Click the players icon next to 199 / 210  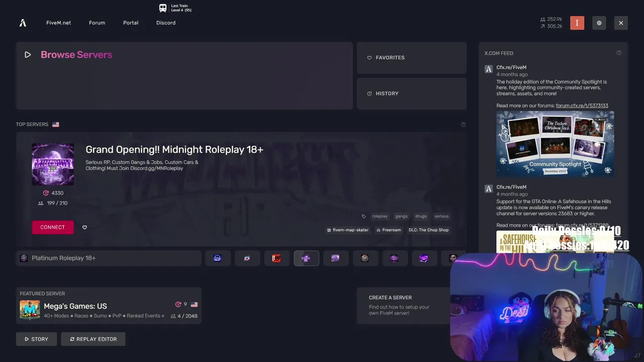[x=41, y=203]
